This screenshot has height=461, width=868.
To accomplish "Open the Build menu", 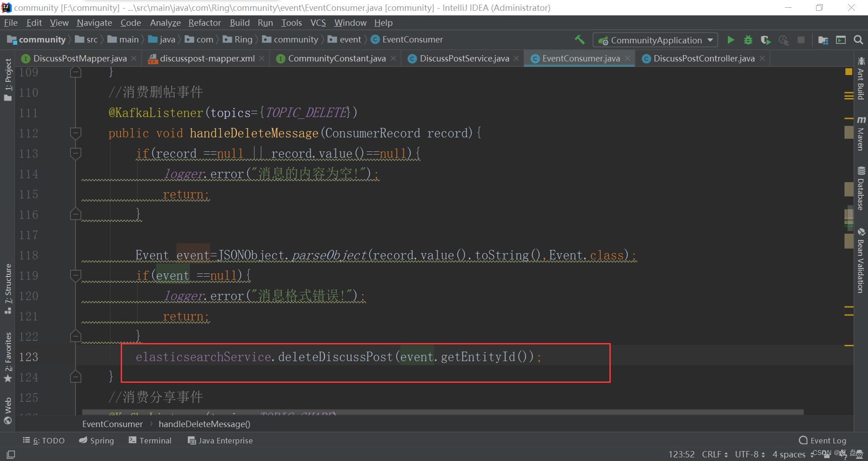I will (240, 23).
